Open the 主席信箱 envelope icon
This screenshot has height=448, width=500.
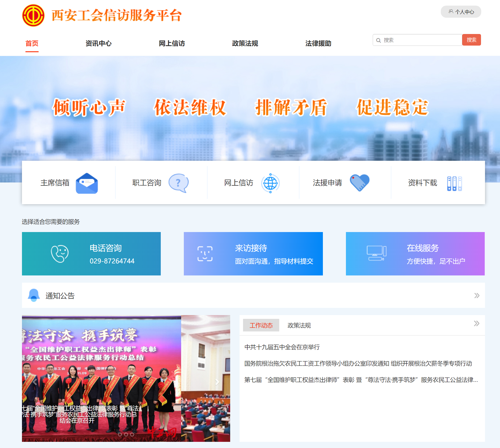tap(87, 183)
